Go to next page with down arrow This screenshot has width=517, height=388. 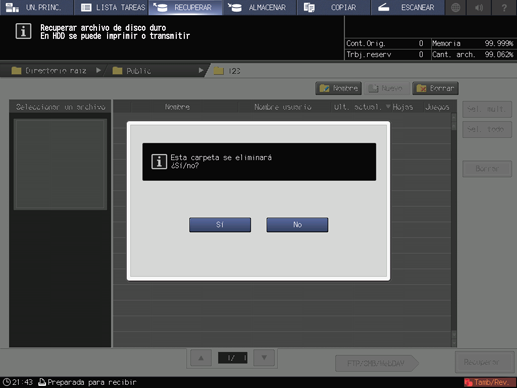point(264,358)
